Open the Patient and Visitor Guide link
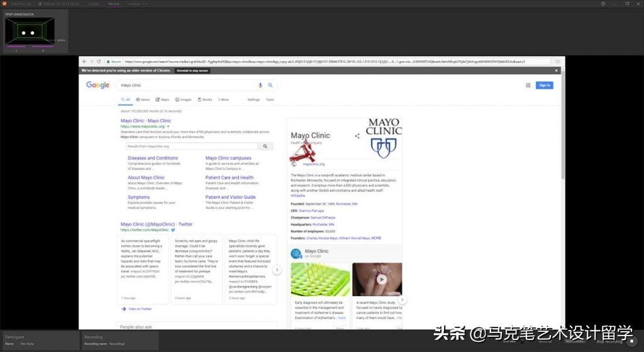Screen dimensions: 644x352 click(230, 197)
